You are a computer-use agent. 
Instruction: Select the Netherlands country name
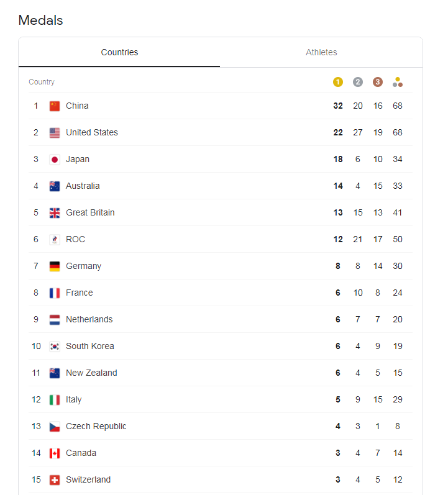point(89,319)
